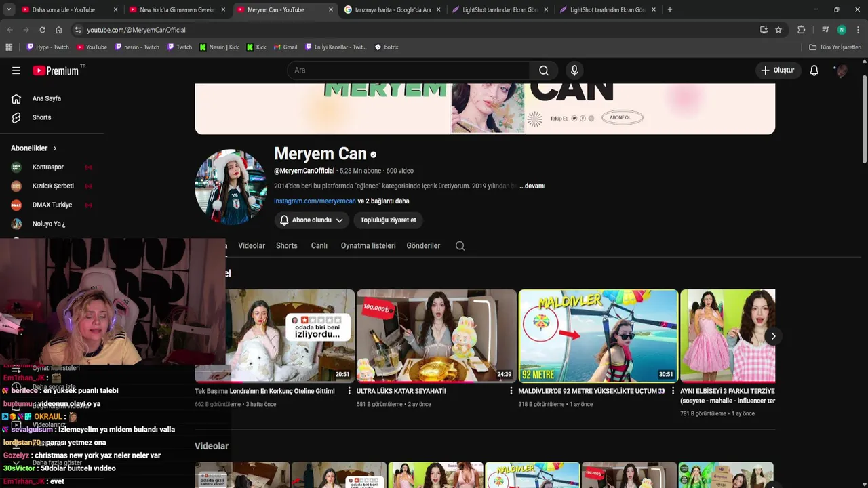Open the media control icon in Chrome toolbar
868x488 pixels.
[x=825, y=30]
